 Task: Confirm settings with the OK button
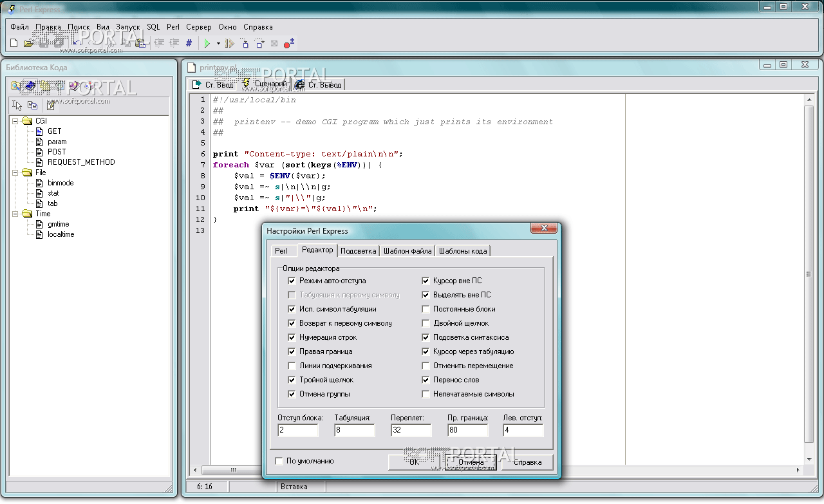[x=414, y=462]
